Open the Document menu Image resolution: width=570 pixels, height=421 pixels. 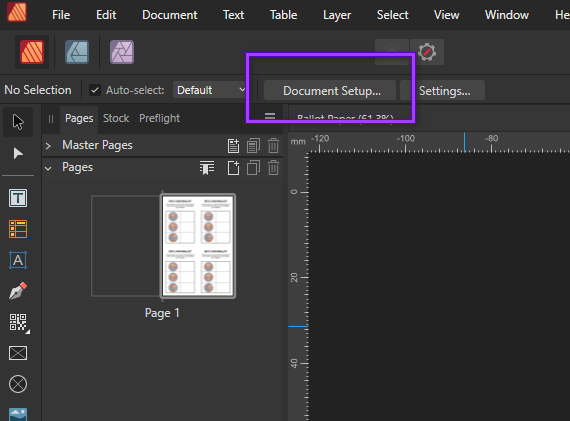[170, 15]
